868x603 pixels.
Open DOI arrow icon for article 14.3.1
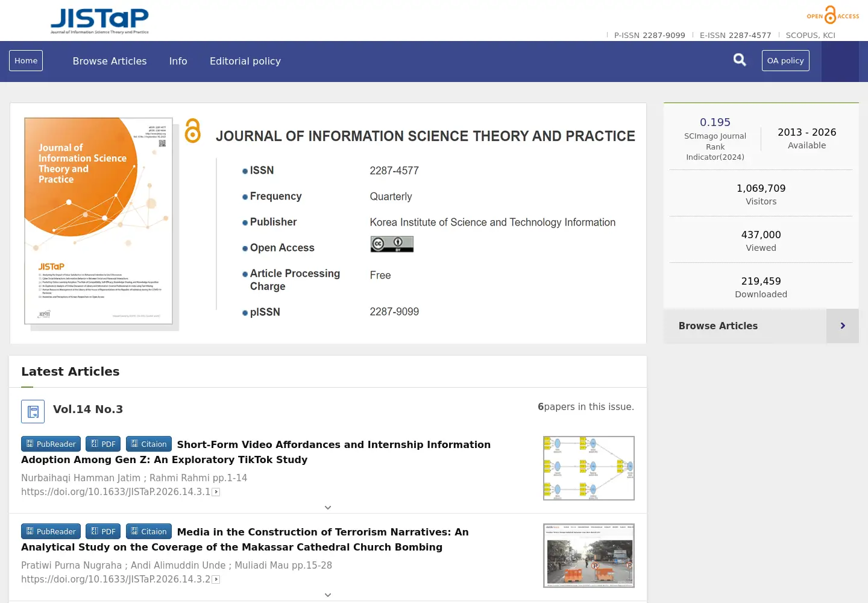click(x=216, y=492)
